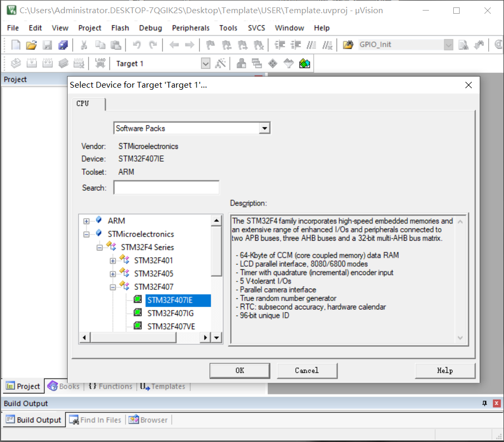
Task: Click description scroll down arrow
Action: pyautogui.click(x=460, y=337)
